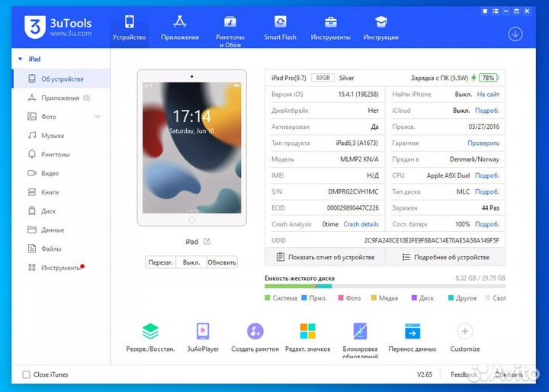Switch to the Приложения top tab
This screenshot has width=549, height=392.
[x=180, y=27]
